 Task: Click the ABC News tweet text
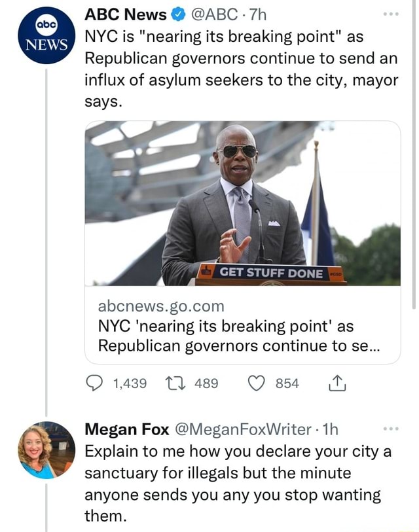(x=240, y=68)
